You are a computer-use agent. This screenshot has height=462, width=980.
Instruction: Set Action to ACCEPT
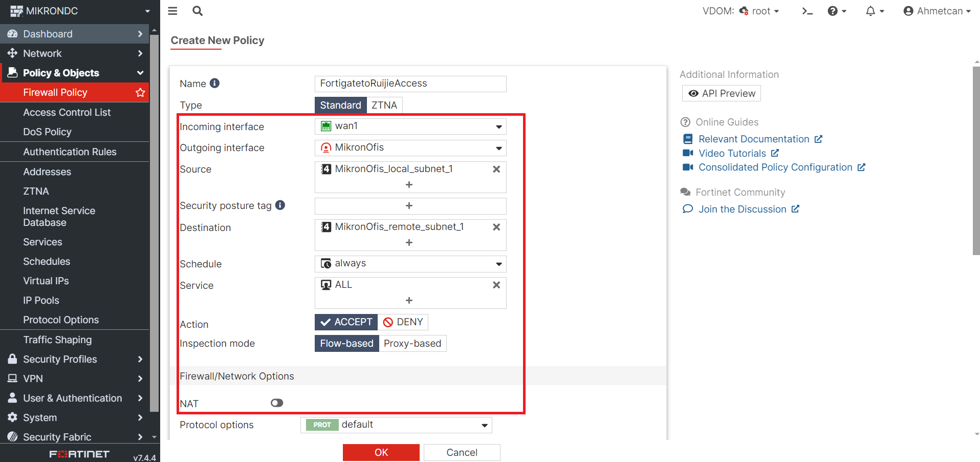click(x=346, y=322)
